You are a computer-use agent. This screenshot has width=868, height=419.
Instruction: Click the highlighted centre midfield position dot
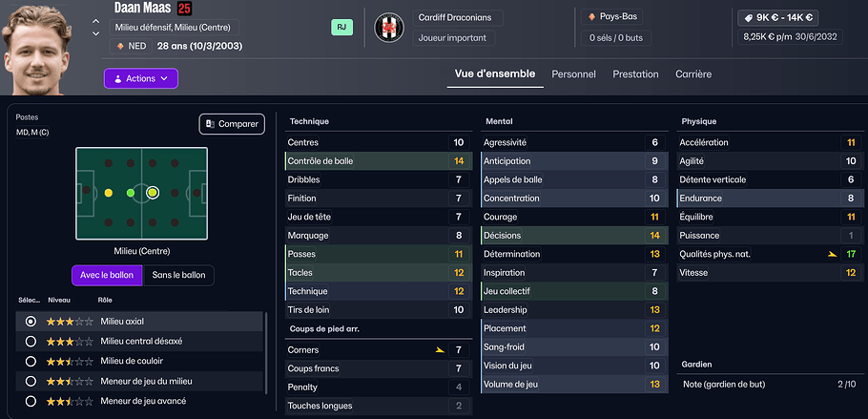152,193
